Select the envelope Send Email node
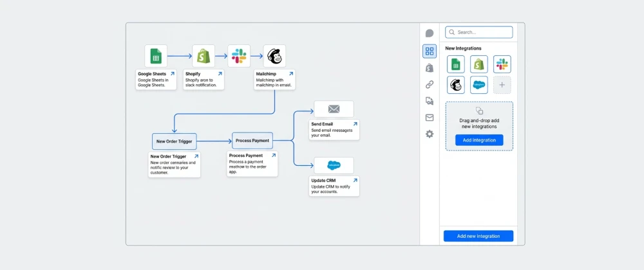 click(x=334, y=109)
